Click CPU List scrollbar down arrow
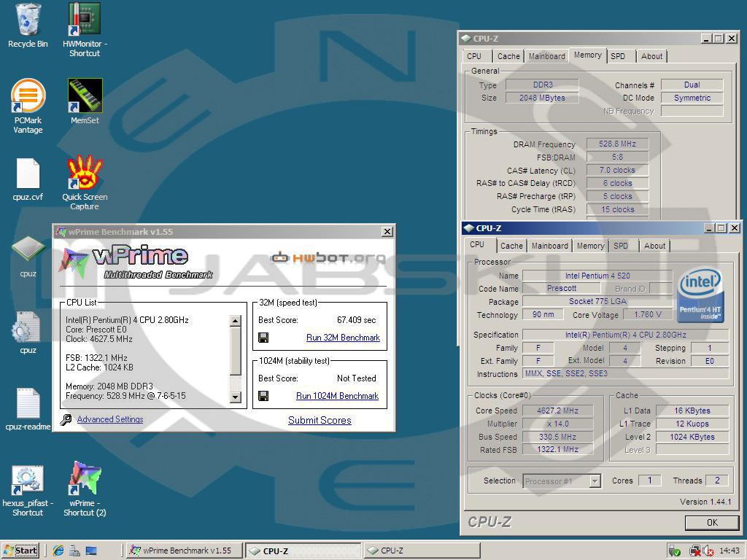The image size is (747, 560). tap(236, 397)
